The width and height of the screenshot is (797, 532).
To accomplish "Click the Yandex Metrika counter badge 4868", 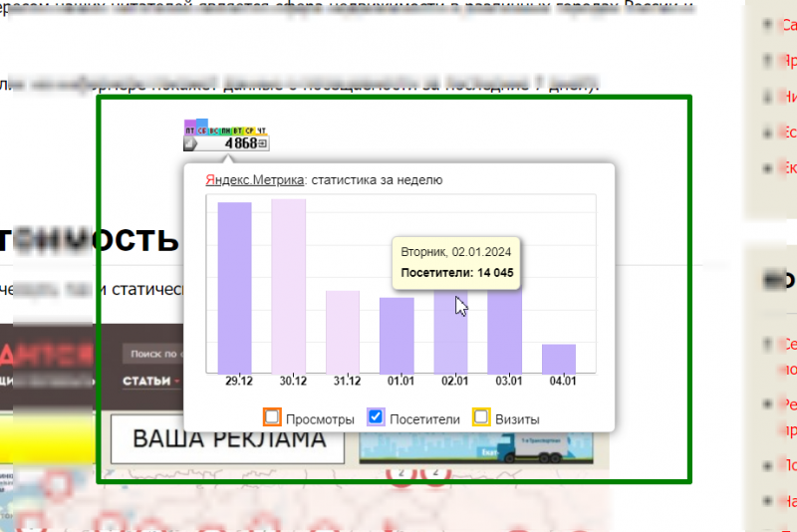I will [226, 135].
